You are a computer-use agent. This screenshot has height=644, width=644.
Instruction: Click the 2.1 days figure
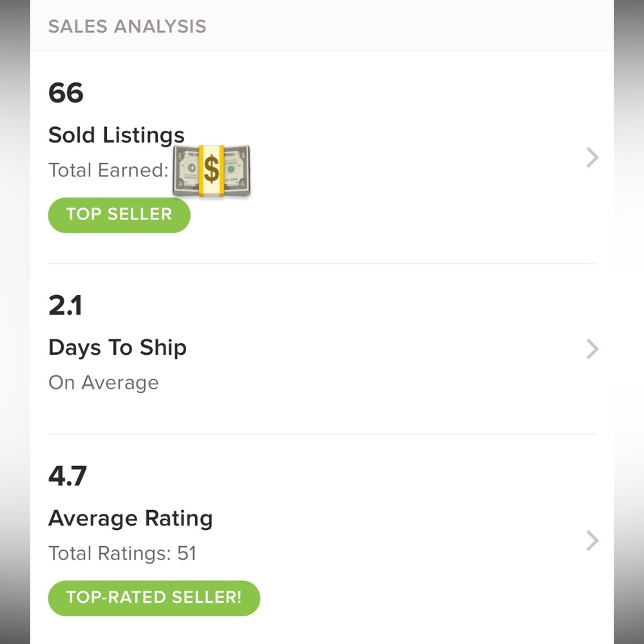pos(65,305)
